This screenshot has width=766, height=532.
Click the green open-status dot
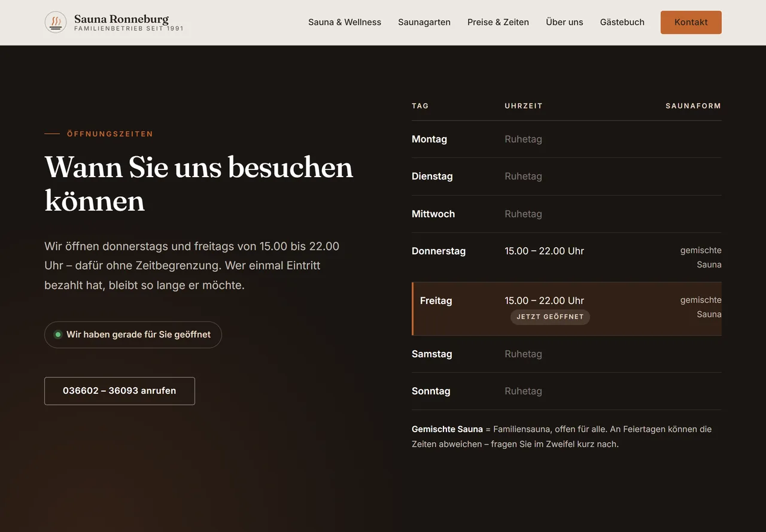coord(58,335)
